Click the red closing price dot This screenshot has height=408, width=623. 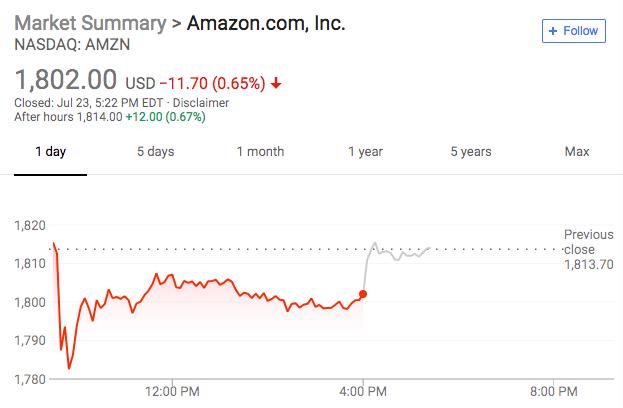coord(362,294)
